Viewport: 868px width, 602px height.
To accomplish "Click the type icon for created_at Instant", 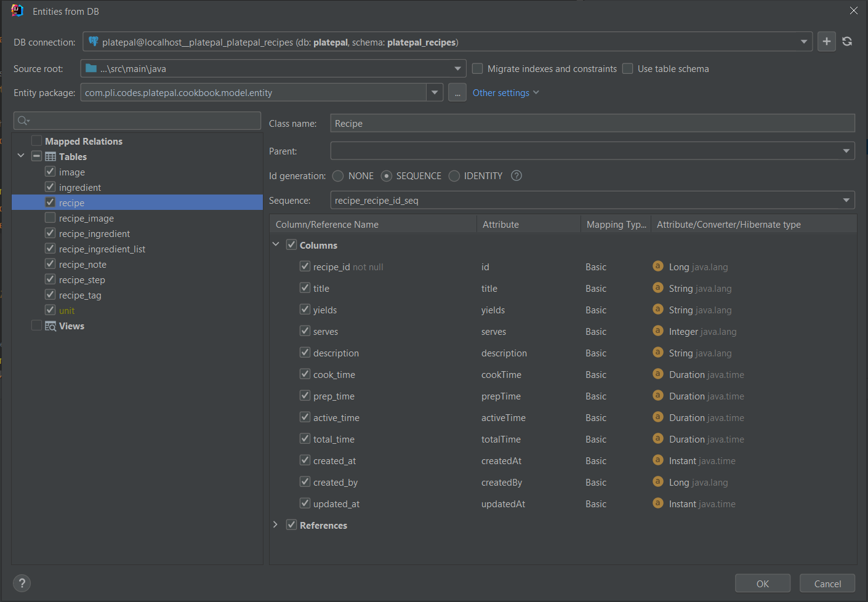I will pyautogui.click(x=658, y=460).
